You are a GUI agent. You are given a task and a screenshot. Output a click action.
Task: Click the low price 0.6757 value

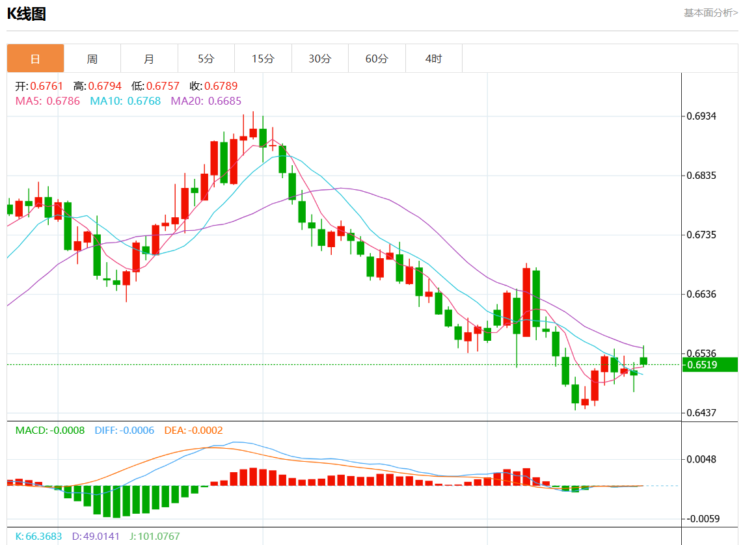coord(163,86)
